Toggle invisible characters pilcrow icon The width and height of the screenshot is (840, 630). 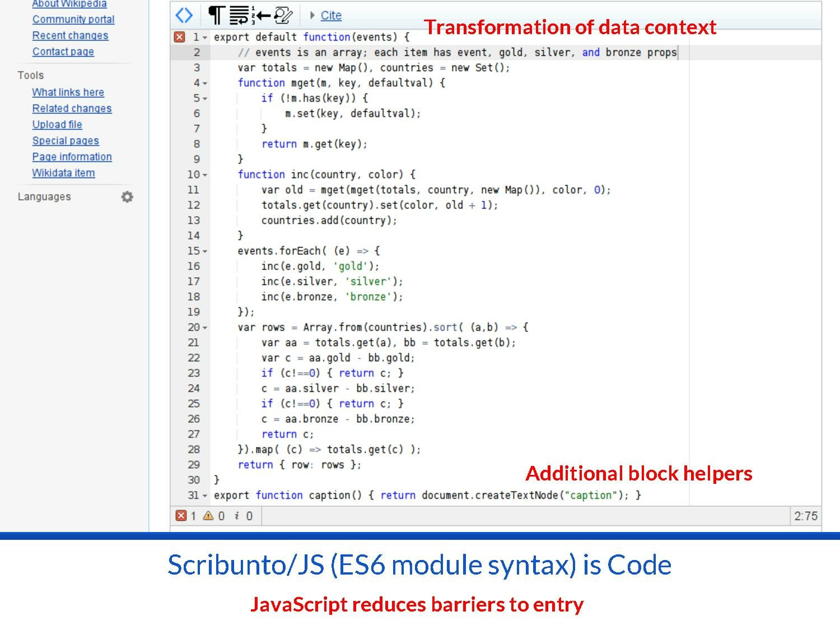(216, 15)
